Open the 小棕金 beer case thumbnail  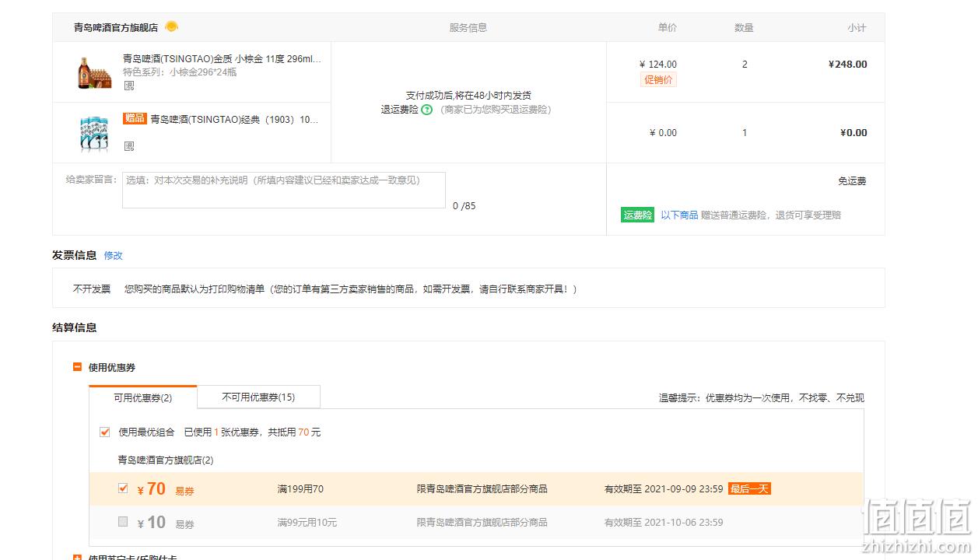(93, 72)
